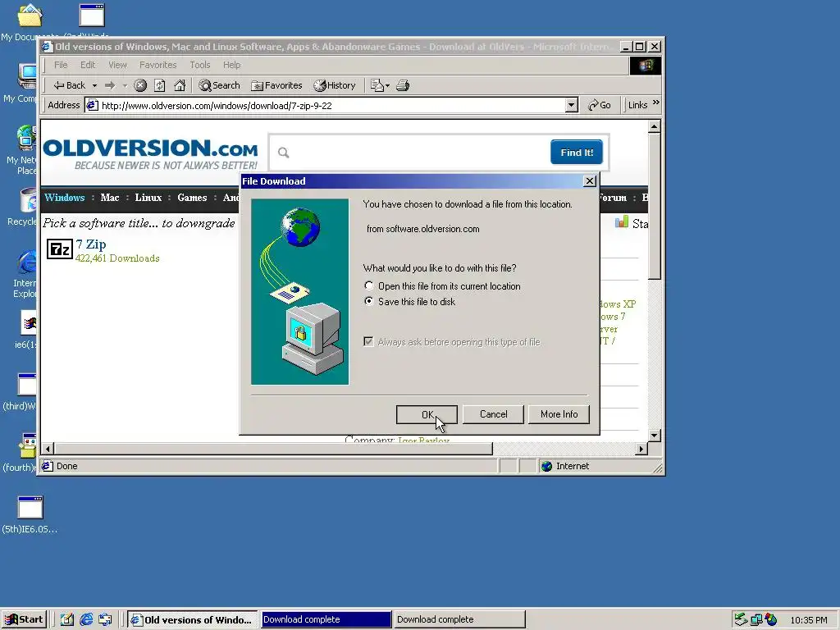
Task: Click the Go button next to address bar
Action: pos(600,105)
